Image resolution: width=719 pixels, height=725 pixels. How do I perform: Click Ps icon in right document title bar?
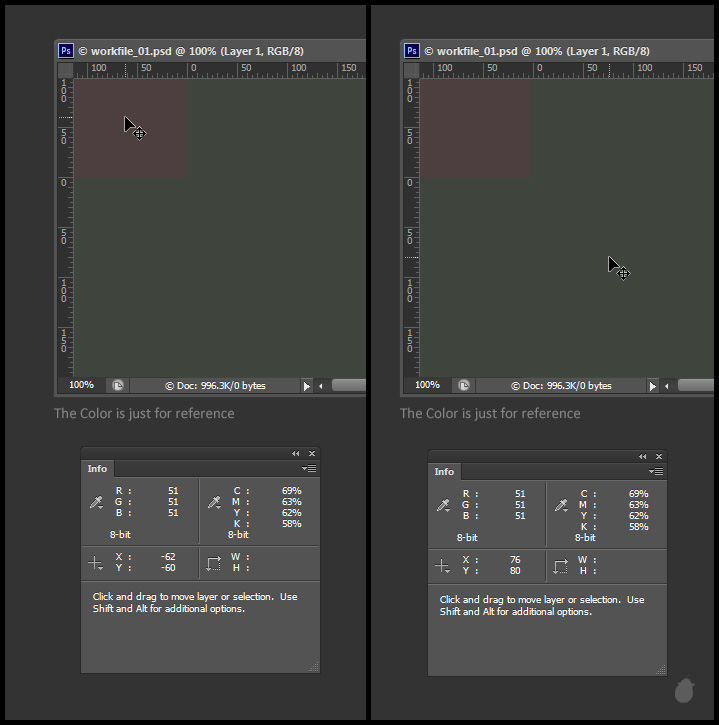[x=411, y=50]
